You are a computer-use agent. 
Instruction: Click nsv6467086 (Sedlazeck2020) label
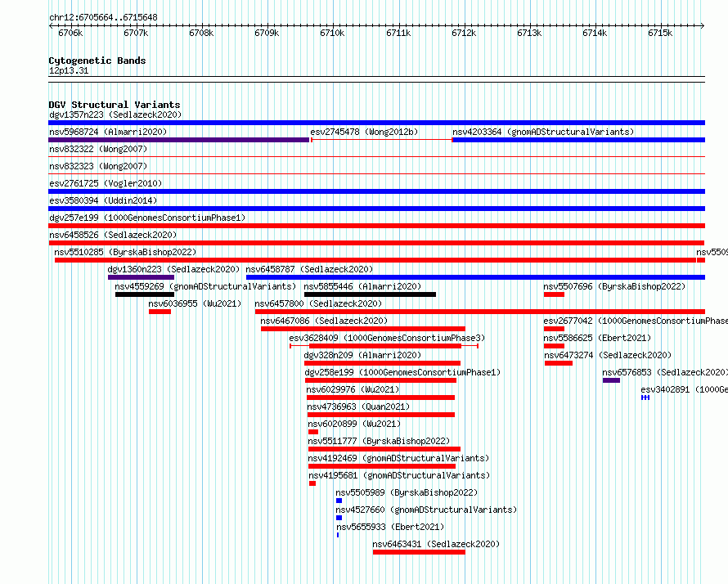click(324, 321)
